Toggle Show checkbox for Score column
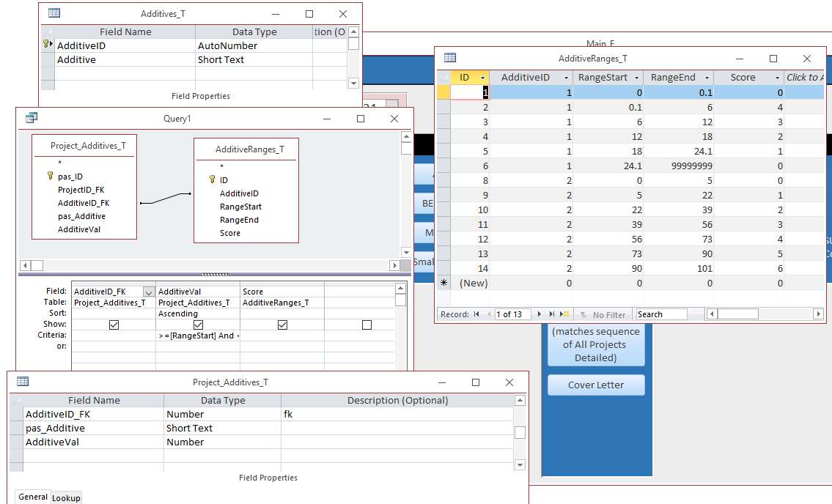The height and width of the screenshot is (504, 832). pos(282,324)
